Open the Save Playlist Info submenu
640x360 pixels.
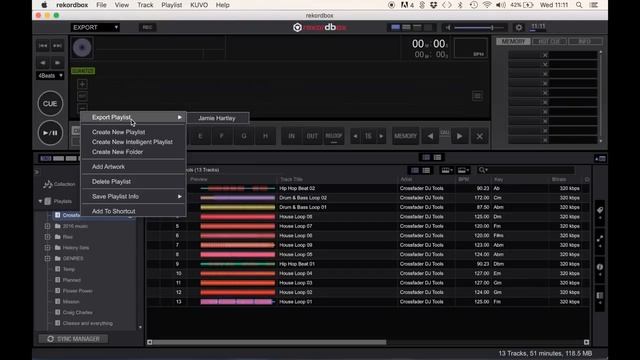133,196
